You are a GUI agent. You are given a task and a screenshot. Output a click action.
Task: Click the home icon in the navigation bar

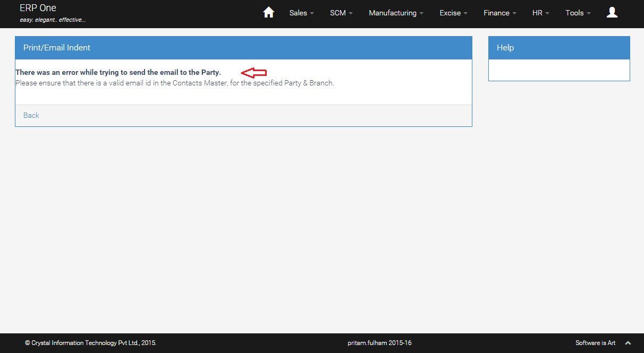tap(268, 12)
